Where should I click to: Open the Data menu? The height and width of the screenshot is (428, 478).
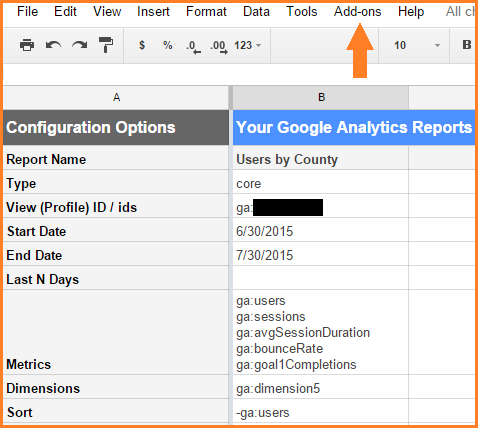pyautogui.click(x=256, y=12)
